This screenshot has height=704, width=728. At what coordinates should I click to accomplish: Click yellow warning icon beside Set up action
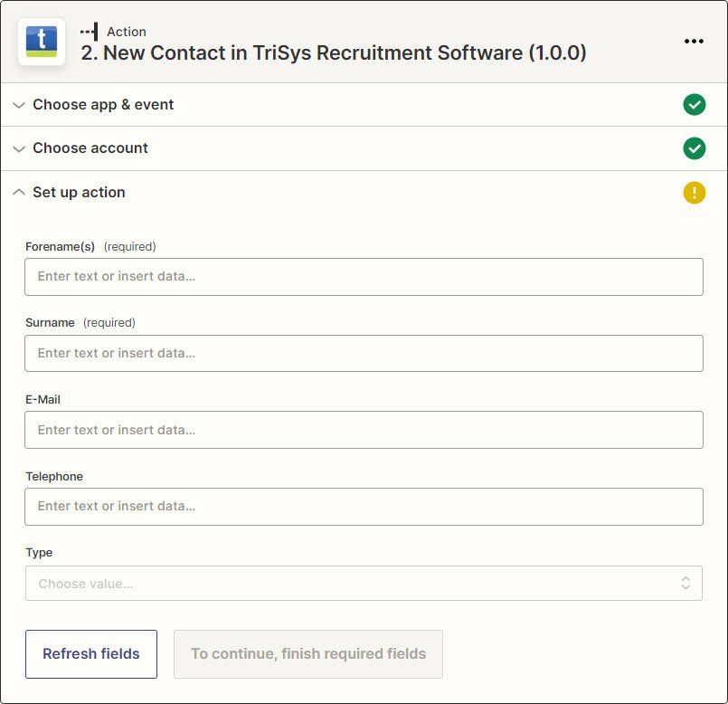pyautogui.click(x=695, y=193)
